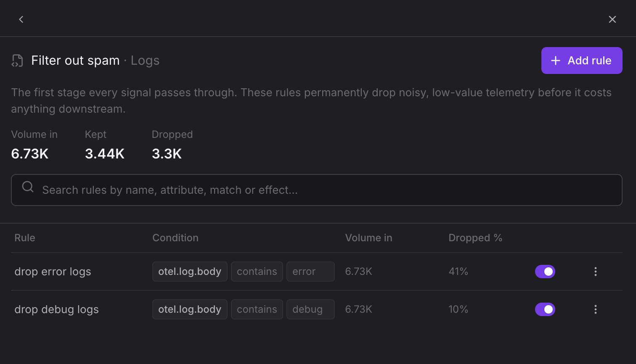Click the search magnifier icon

(28, 187)
